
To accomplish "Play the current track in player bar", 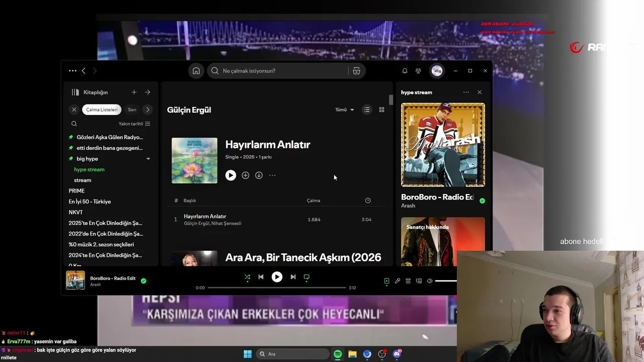I will pos(277,277).
